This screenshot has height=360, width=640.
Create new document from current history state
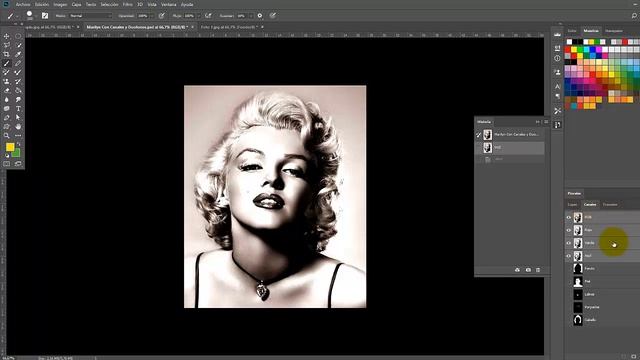pyautogui.click(x=517, y=270)
